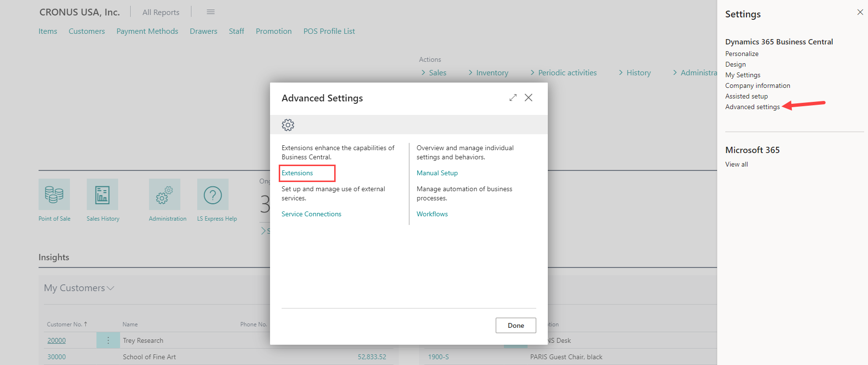Open the CRONUS USA, Inc. company home
The width and height of the screenshot is (868, 365).
click(x=80, y=12)
